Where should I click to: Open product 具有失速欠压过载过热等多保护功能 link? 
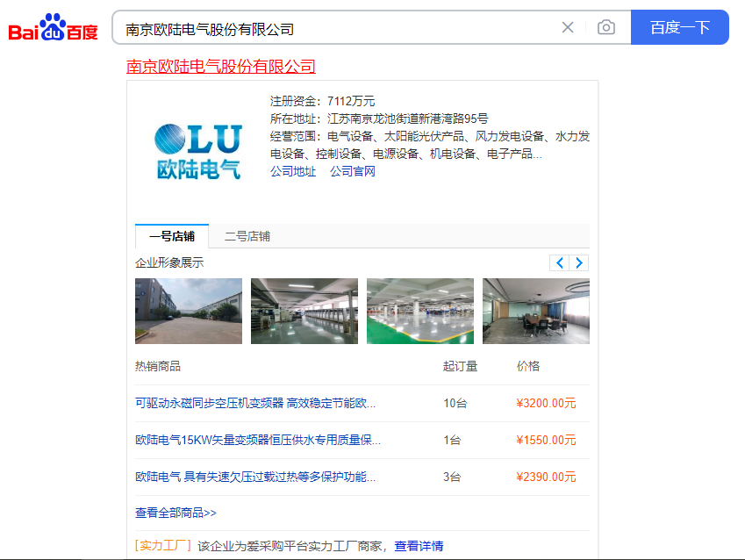tap(255, 477)
